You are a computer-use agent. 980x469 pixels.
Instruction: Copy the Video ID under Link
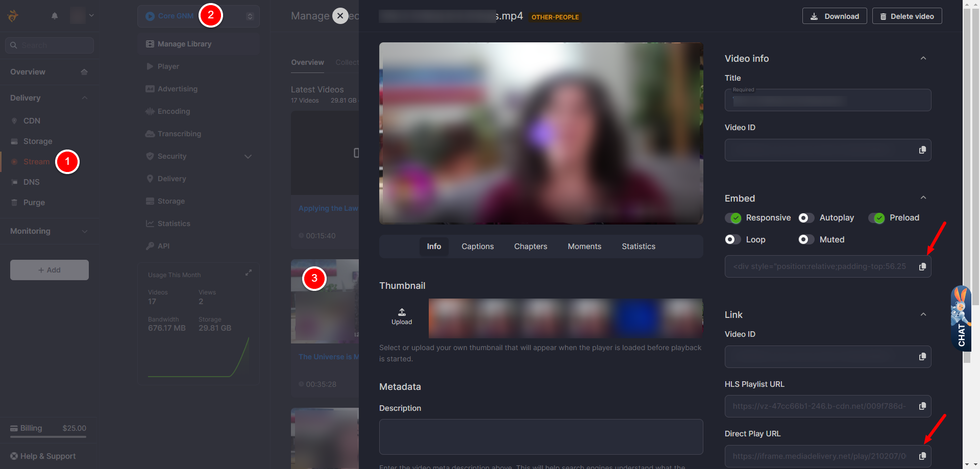pyautogui.click(x=922, y=357)
